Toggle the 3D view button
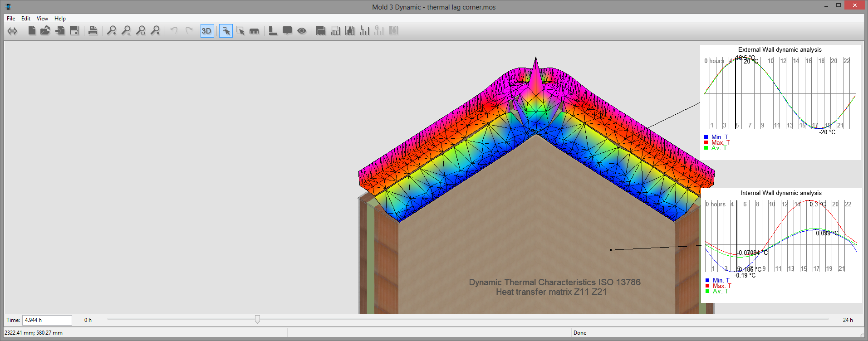The height and width of the screenshot is (341, 868). click(x=207, y=31)
